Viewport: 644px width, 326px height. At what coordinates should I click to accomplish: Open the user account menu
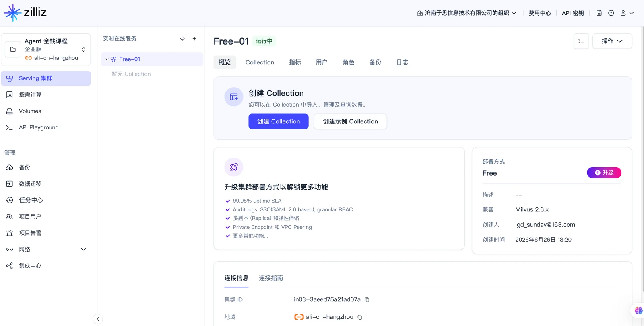pos(627,13)
